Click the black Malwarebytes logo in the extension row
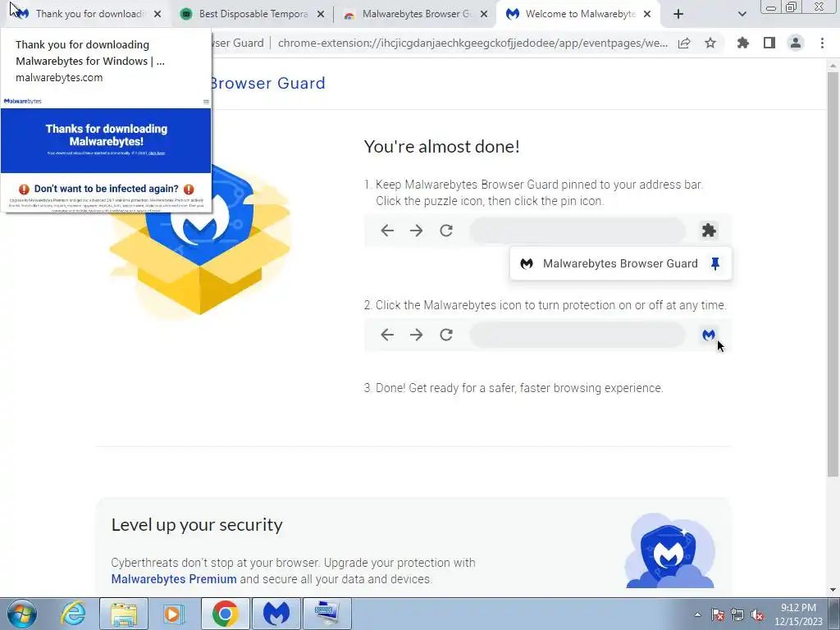The image size is (840, 630). [x=527, y=263]
